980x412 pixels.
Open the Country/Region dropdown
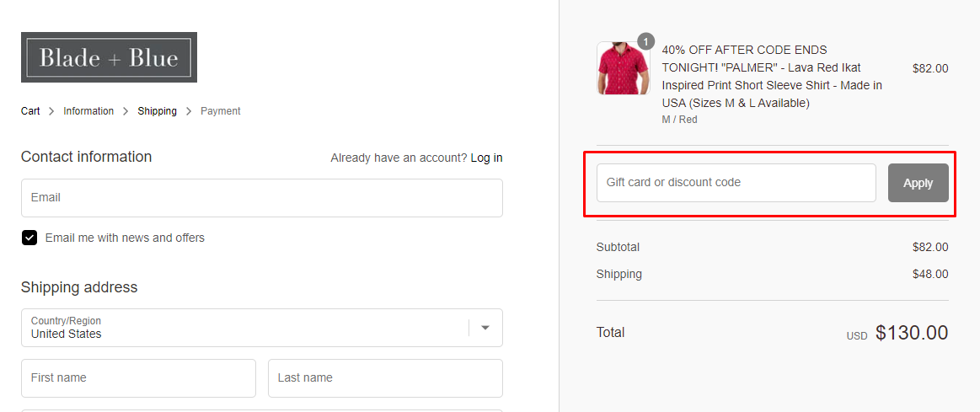click(x=262, y=328)
